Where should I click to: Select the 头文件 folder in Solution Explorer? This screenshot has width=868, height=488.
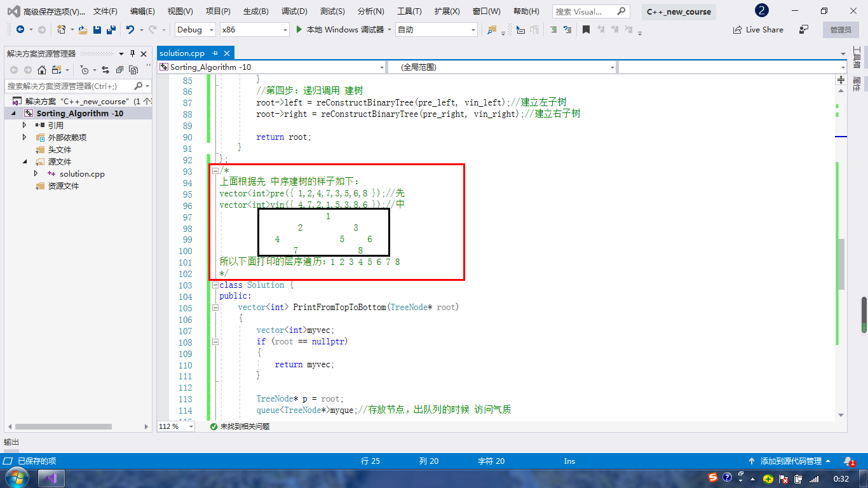click(60, 149)
